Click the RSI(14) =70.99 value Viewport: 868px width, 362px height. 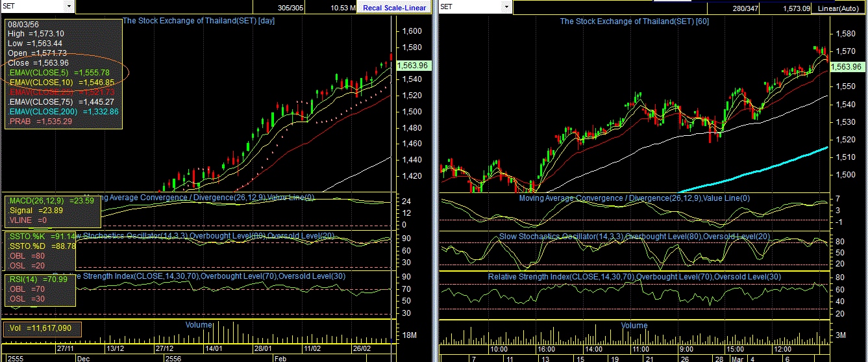pyautogui.click(x=36, y=279)
